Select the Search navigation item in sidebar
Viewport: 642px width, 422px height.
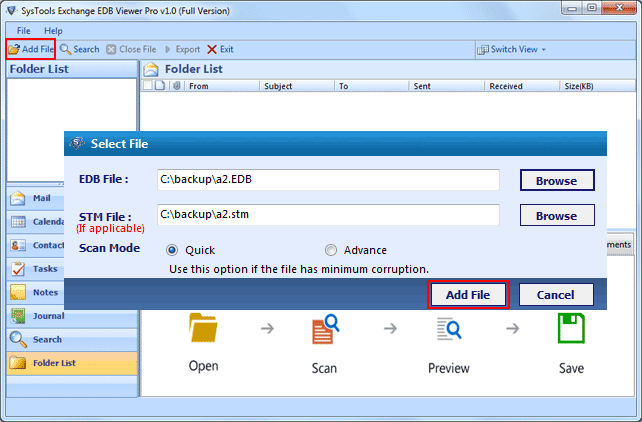click(x=72, y=339)
